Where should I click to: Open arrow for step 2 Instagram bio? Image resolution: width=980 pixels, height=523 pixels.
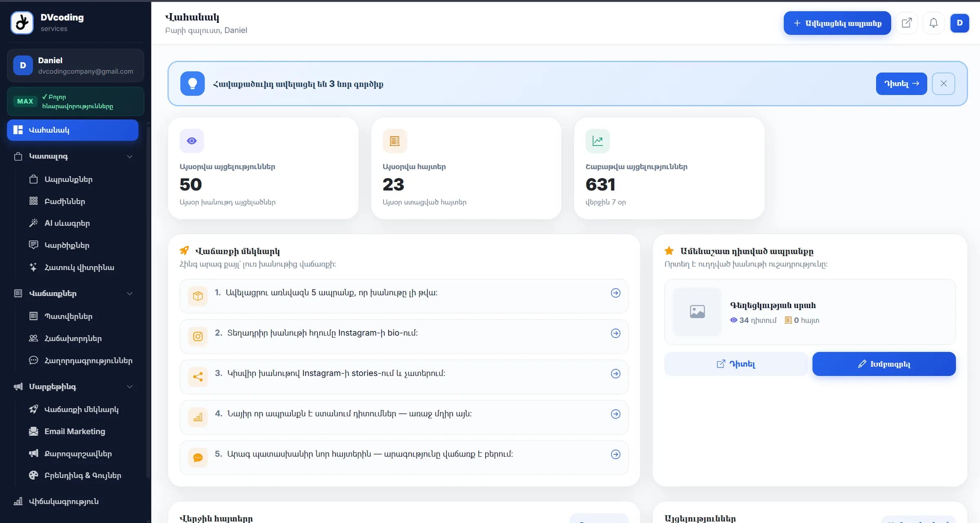(615, 333)
